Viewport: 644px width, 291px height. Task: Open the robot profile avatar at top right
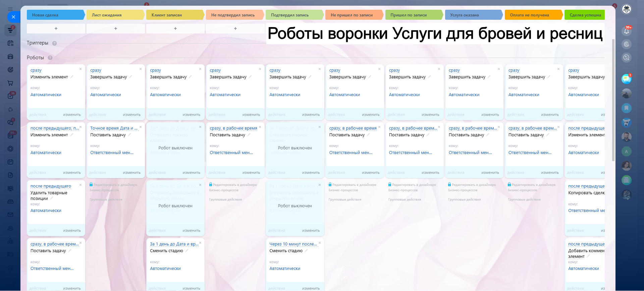[x=626, y=9]
